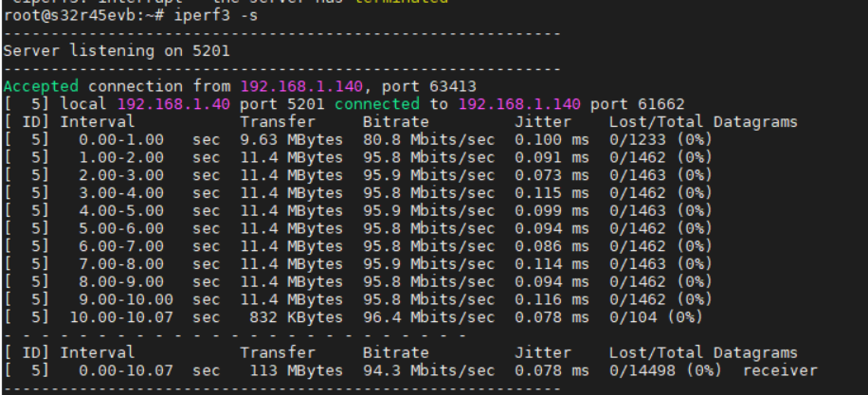The width and height of the screenshot is (868, 395).
Task: Select datagrams '0/104 (0%)'
Action: [656, 317]
